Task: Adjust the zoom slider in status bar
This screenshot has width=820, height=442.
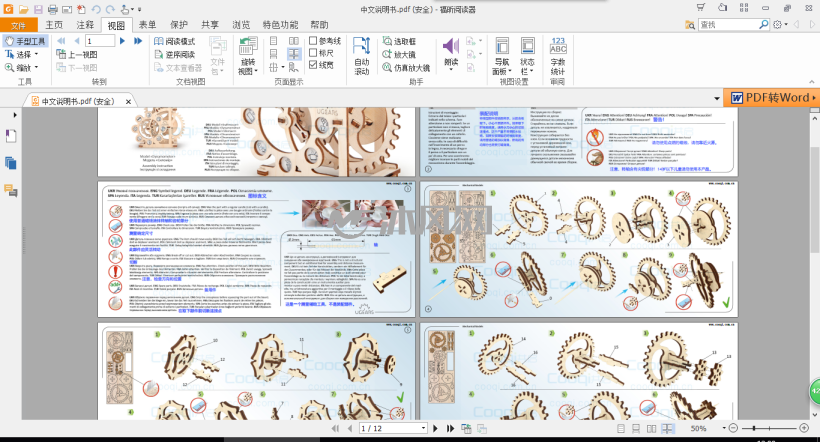Action: tap(753, 428)
